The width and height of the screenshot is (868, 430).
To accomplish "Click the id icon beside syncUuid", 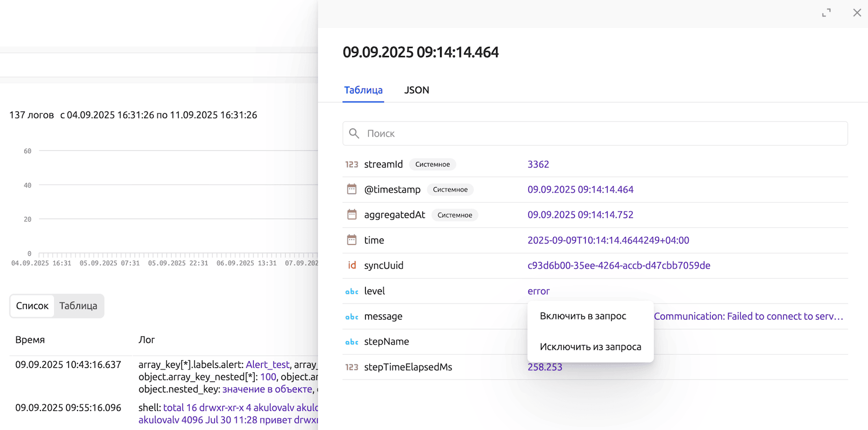I will [351, 265].
